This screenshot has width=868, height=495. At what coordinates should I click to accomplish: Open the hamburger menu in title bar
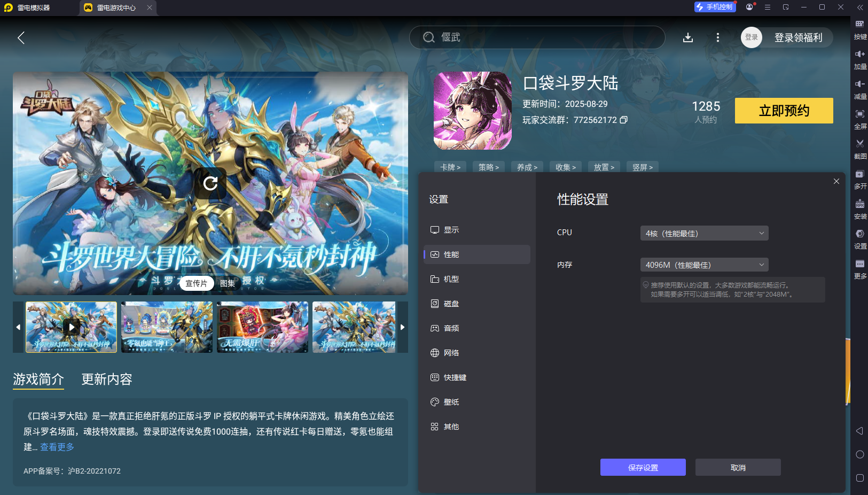tap(767, 7)
